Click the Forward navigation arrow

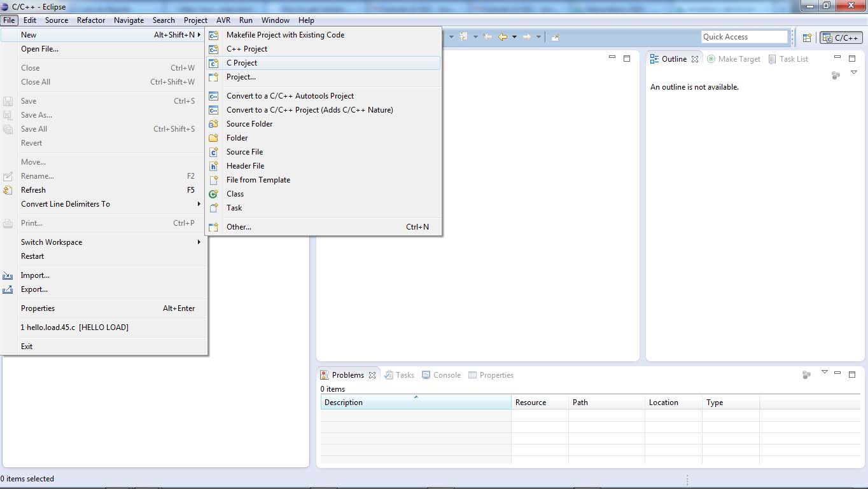click(x=527, y=37)
